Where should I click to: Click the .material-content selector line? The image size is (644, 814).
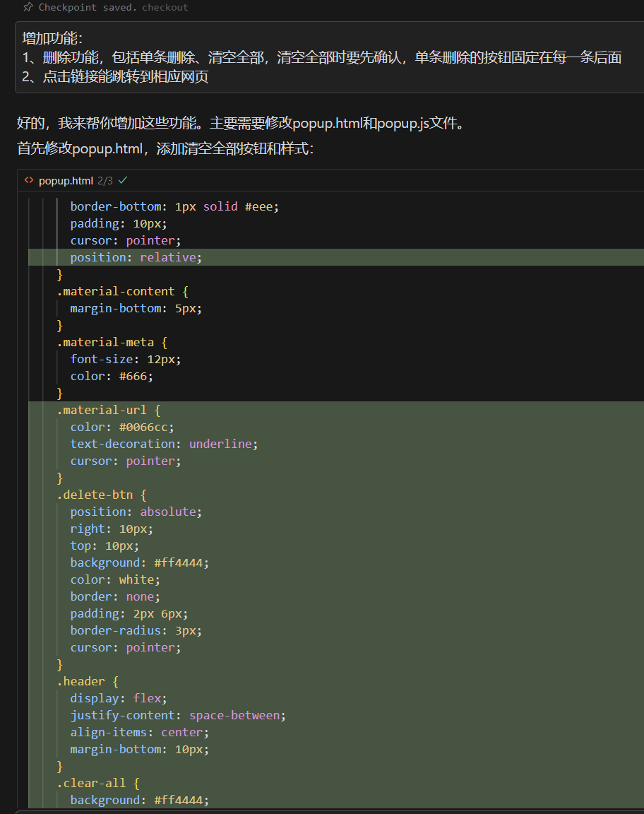pyautogui.click(x=122, y=291)
